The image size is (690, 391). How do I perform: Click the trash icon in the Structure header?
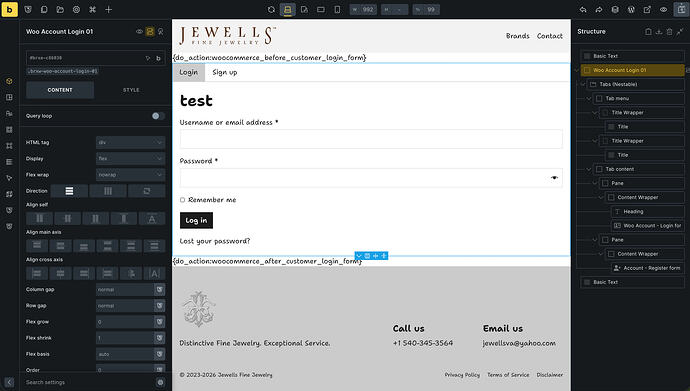point(669,32)
